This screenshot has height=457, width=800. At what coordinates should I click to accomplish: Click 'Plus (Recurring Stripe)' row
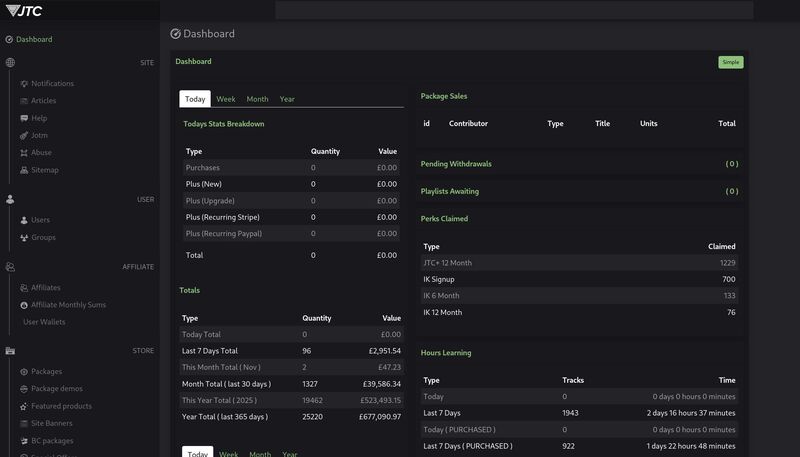(x=291, y=217)
